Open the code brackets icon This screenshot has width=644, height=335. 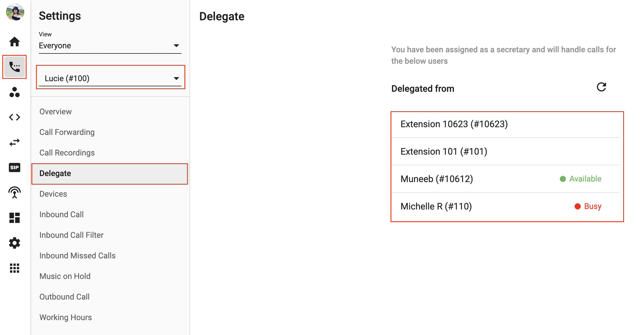pos(15,117)
